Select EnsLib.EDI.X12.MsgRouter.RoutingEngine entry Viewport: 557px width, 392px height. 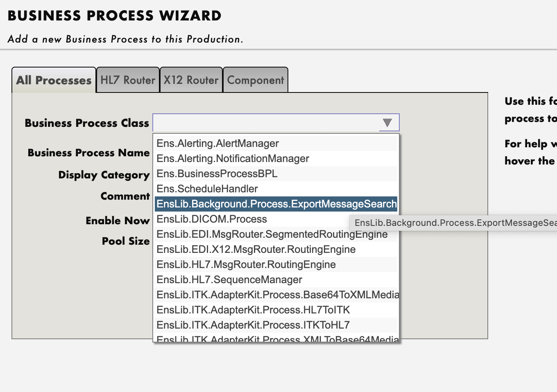pyautogui.click(x=276, y=250)
